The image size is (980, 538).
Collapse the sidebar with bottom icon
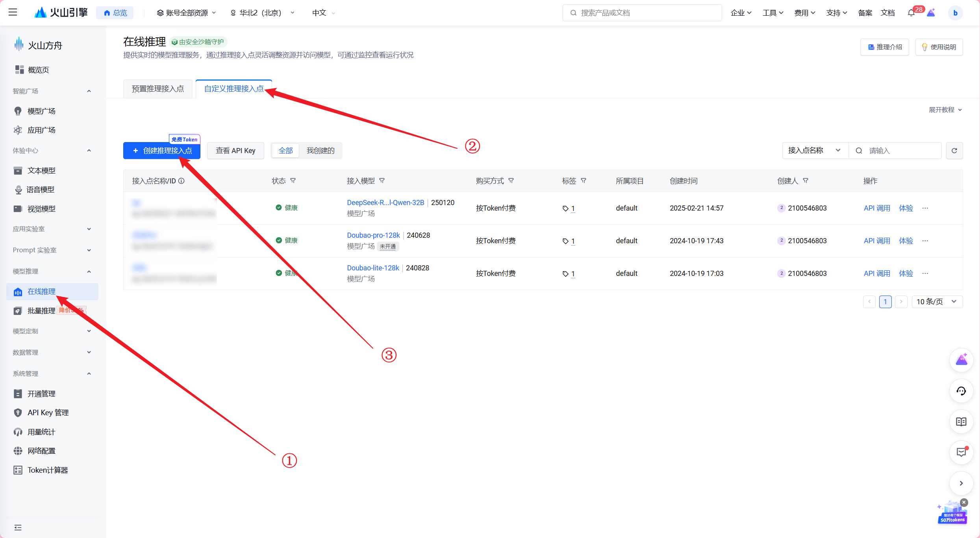[18, 527]
